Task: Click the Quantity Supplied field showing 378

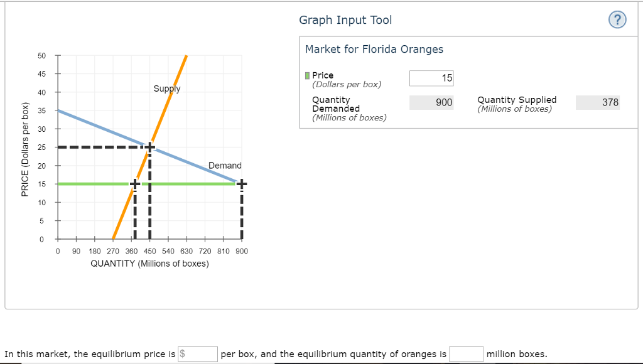Action: tap(597, 102)
